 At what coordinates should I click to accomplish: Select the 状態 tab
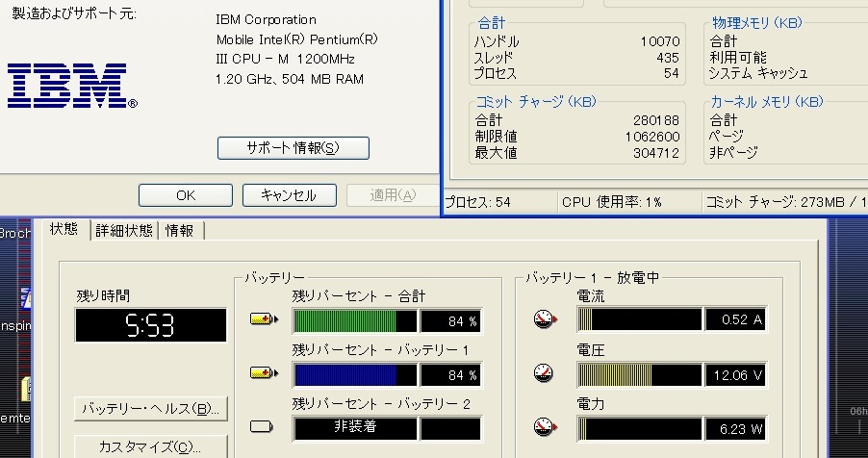[x=64, y=229]
